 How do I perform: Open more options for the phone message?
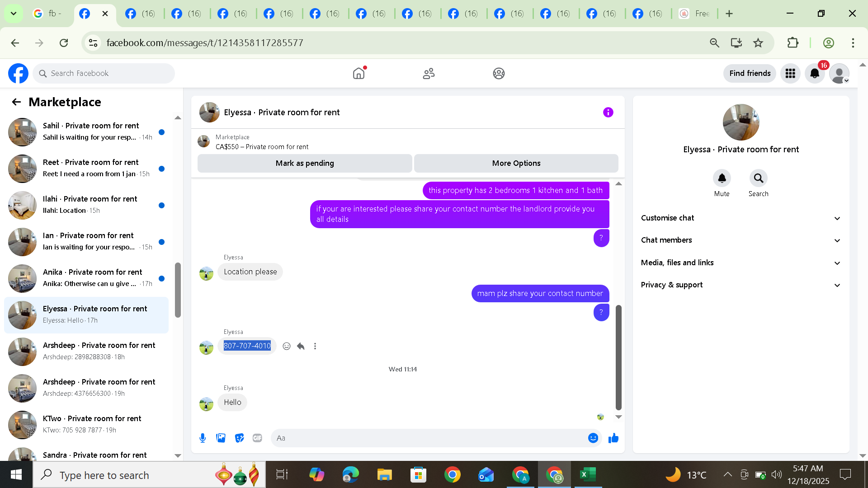point(315,346)
